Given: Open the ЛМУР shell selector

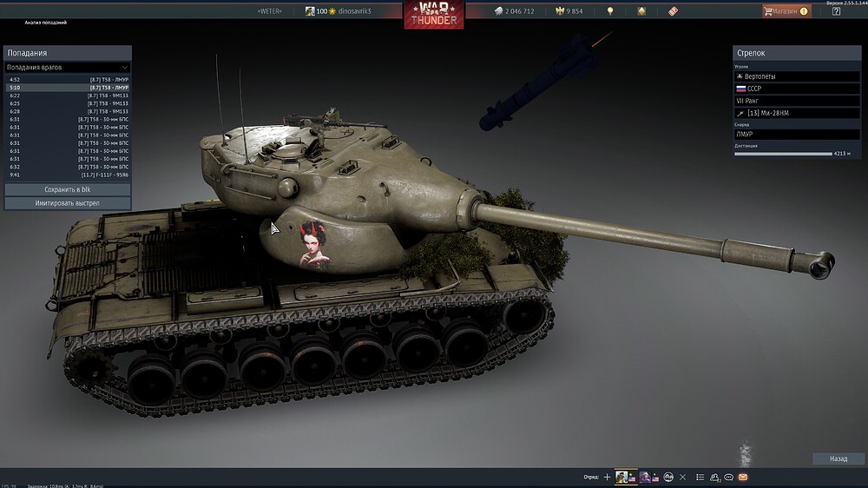Looking at the screenshot, I should tap(797, 134).
